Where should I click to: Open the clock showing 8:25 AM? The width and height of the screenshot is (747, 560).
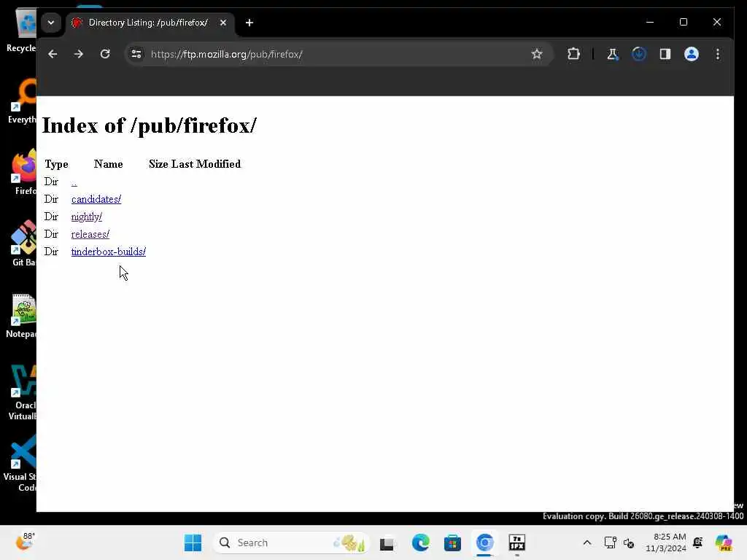click(665, 542)
